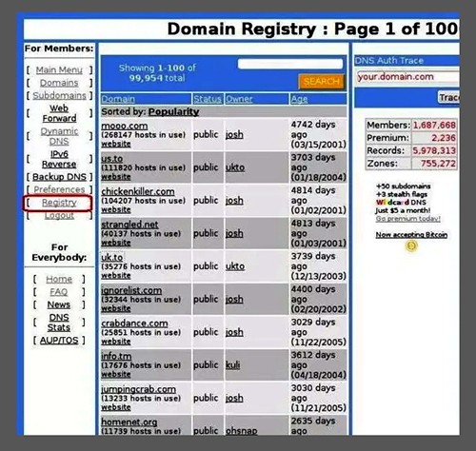Open owner josh on crabdance.com row
The height and width of the screenshot is (451, 476).
coord(234,332)
